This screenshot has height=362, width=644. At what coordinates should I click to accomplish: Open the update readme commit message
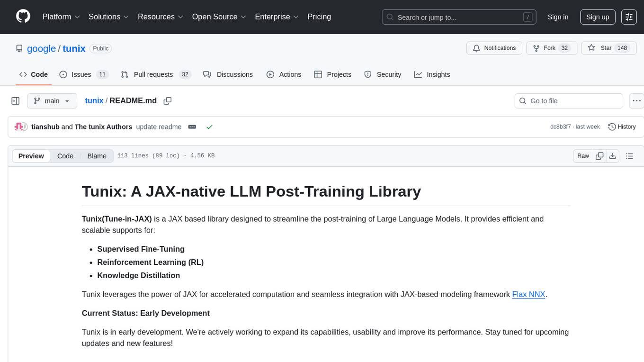tap(159, 127)
